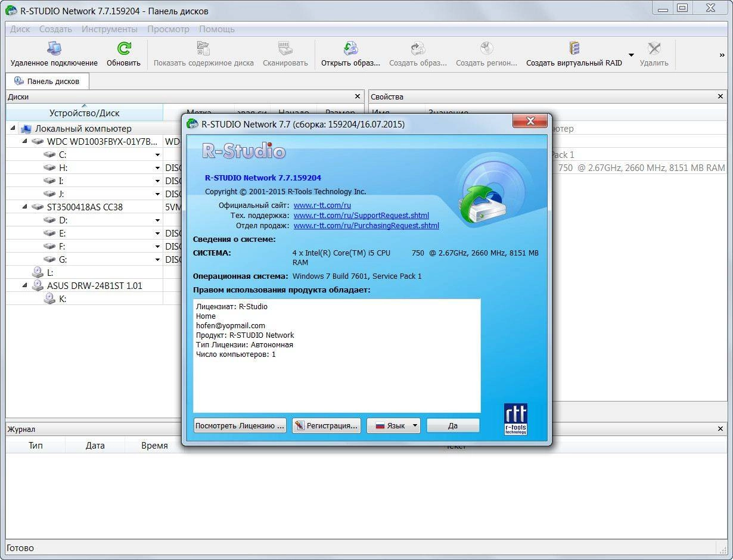The image size is (733, 560).
Task: Click Показать содержимое диска toolbar icon
Action: 203,54
